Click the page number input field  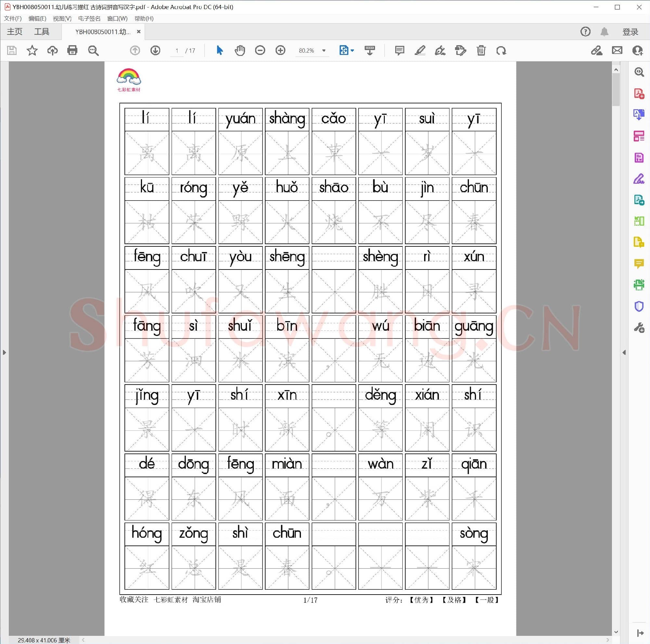tap(177, 50)
